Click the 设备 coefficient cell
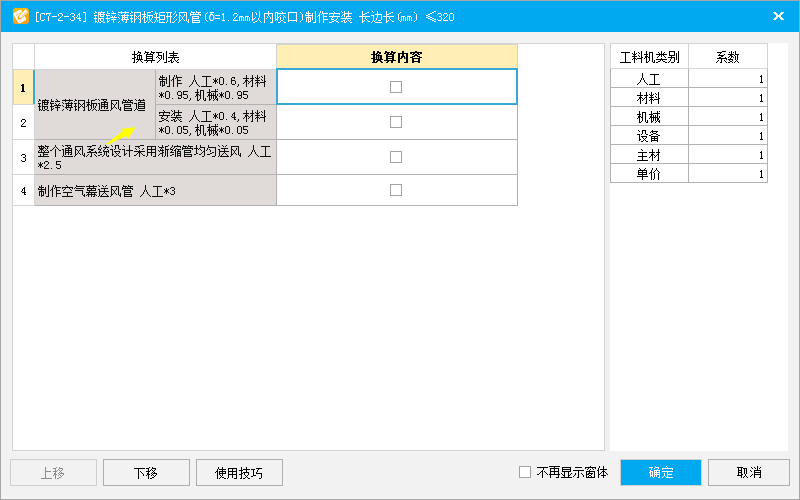800x500 pixels. point(727,136)
